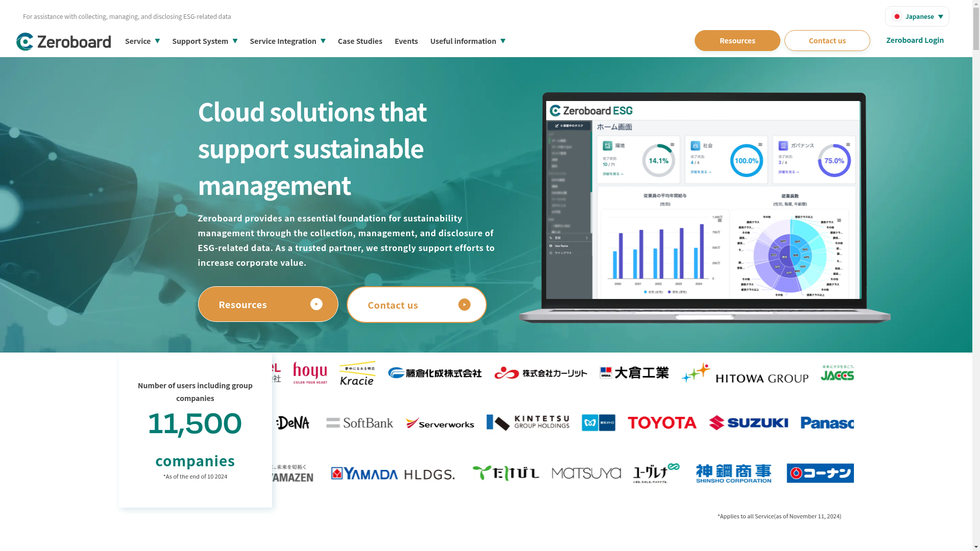Image resolution: width=980 pixels, height=551 pixels.
Task: Click the play arrow icon on hero Resources
Action: click(x=316, y=304)
